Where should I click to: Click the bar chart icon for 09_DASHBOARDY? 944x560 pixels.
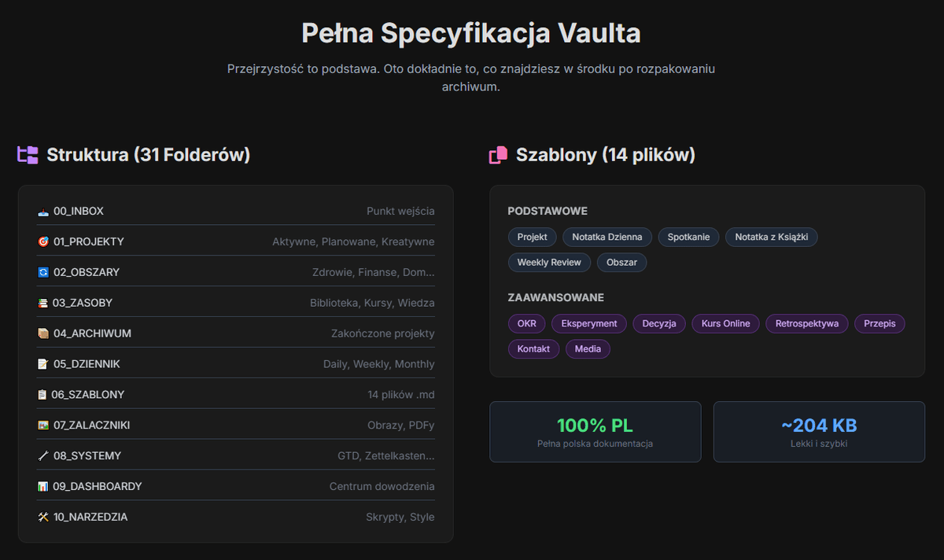(x=43, y=487)
